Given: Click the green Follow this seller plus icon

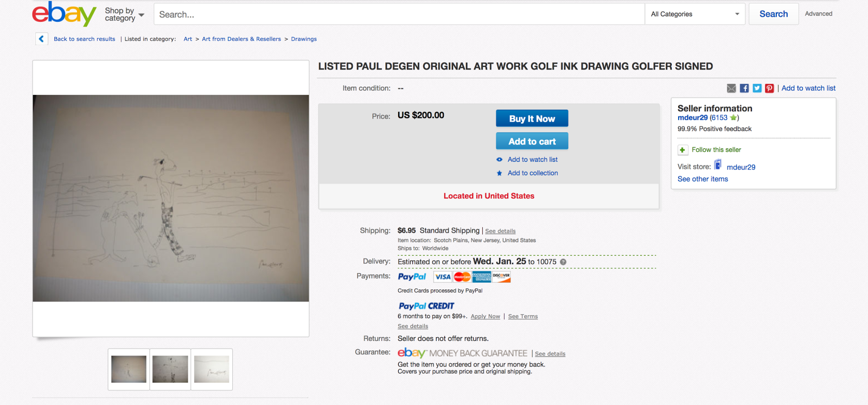Looking at the screenshot, I should click(x=682, y=150).
